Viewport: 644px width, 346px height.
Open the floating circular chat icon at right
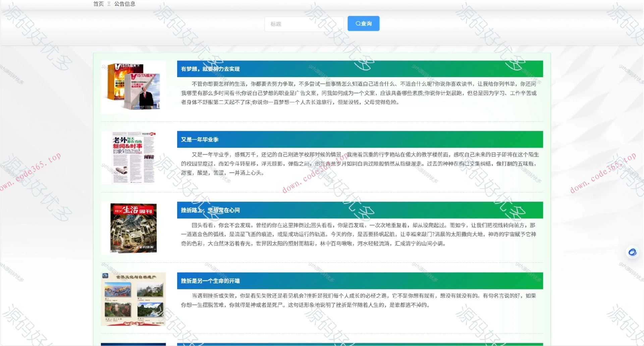[632, 252]
